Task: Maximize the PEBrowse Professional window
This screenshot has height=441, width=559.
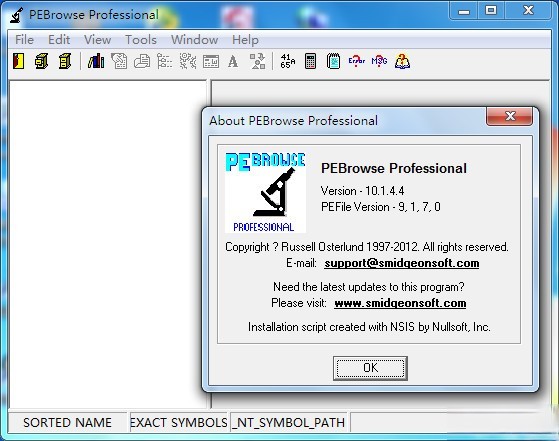Action: (491, 11)
